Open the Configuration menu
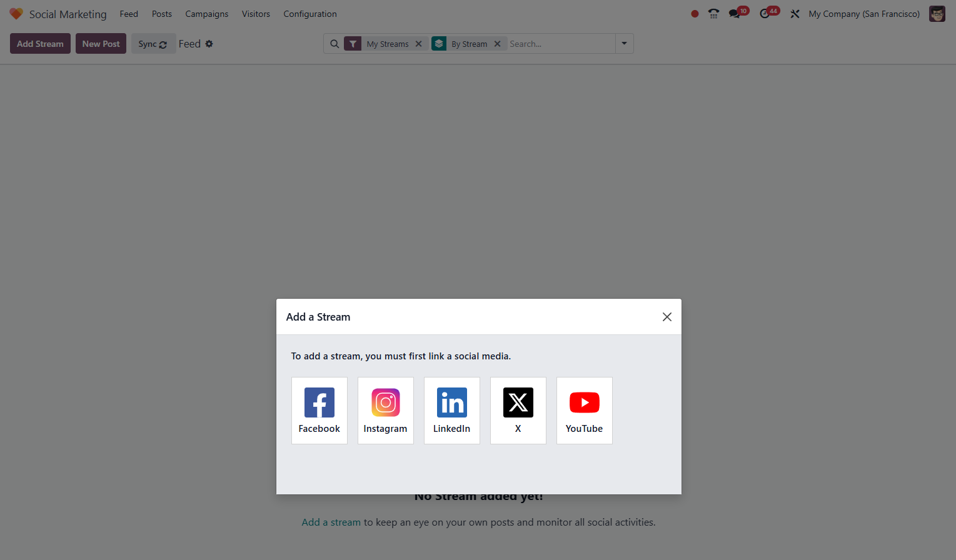Viewport: 956px width, 560px height. tap(310, 14)
